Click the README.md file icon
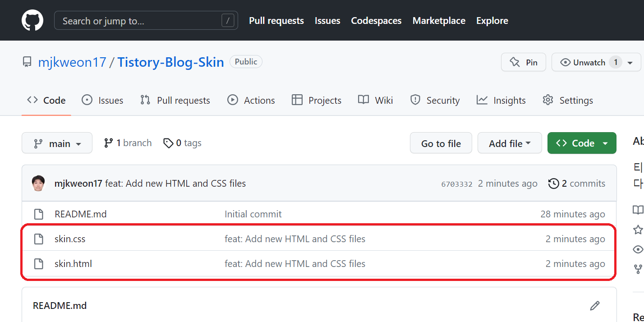Screen dimensions: 644x322 click(39, 214)
